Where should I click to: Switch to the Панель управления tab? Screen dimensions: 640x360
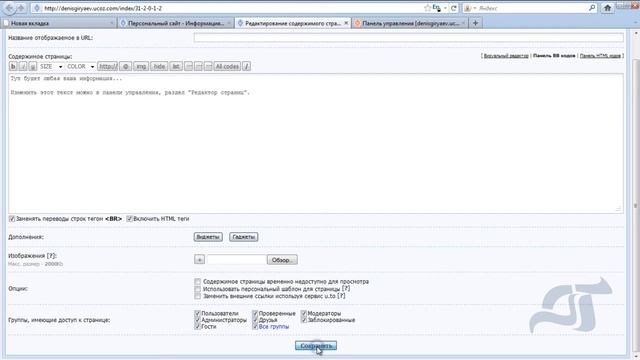coord(411,23)
